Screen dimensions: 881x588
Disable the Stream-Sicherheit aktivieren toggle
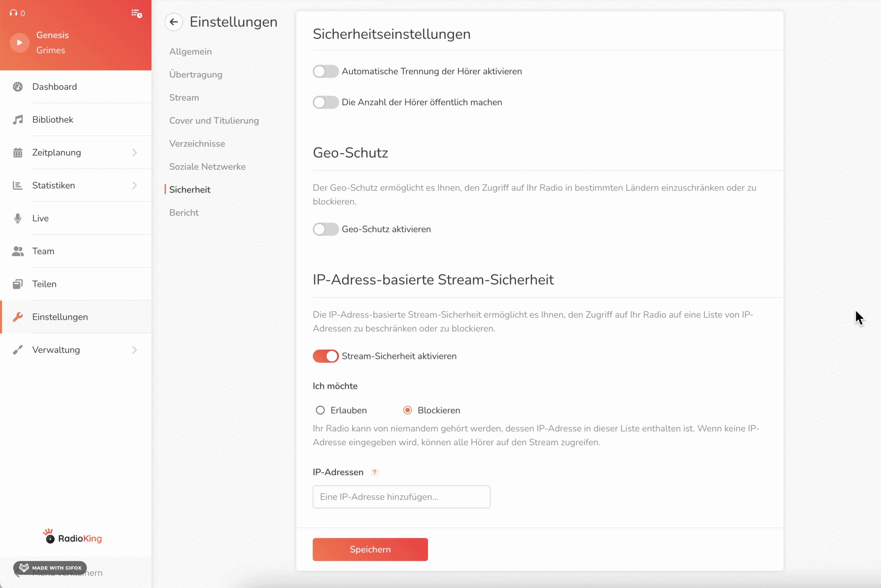pos(325,356)
